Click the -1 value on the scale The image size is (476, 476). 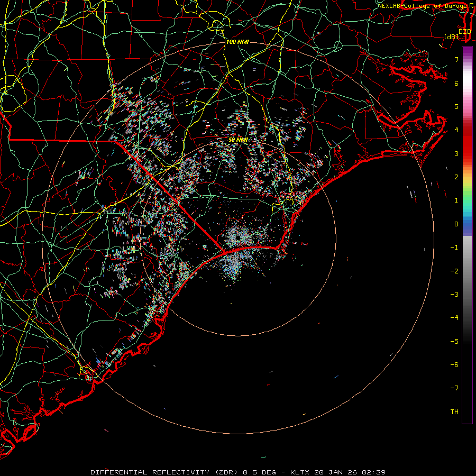[454, 248]
